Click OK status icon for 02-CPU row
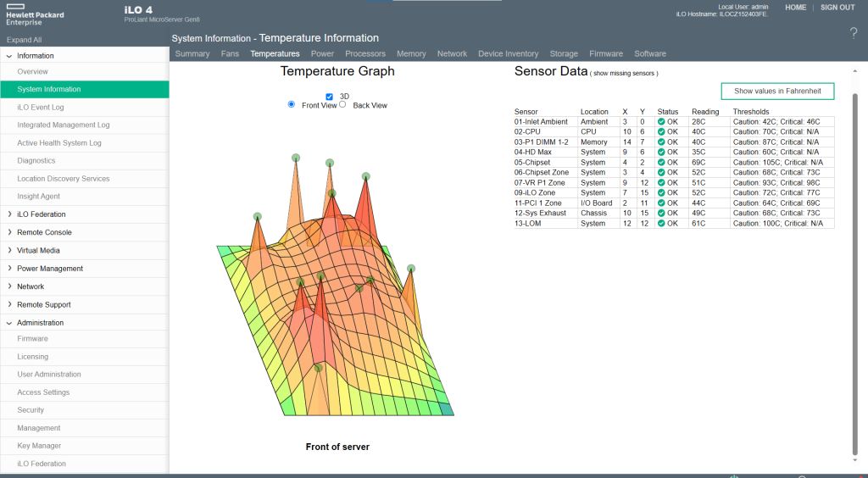The image size is (868, 478). (661, 131)
